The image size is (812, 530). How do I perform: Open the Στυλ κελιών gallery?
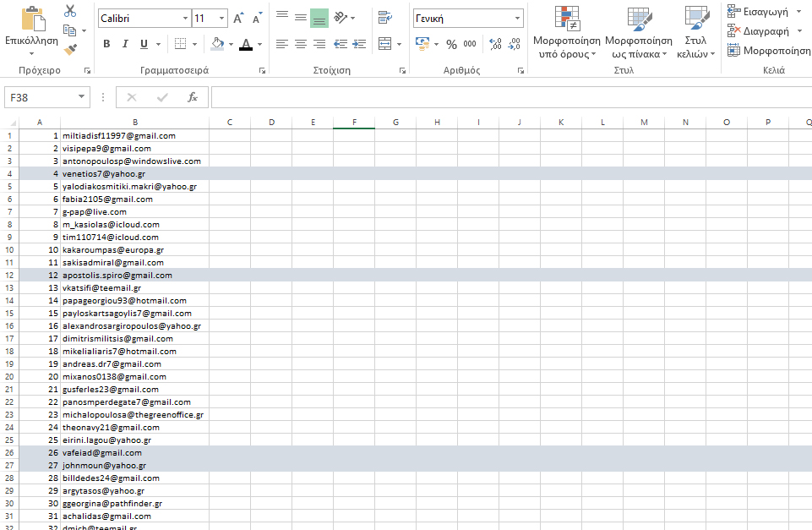(x=696, y=34)
